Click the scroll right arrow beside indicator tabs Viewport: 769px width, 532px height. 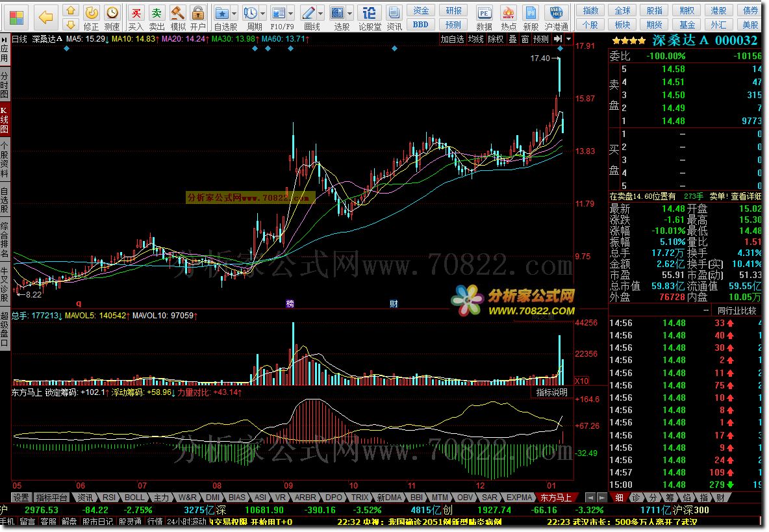pos(601,497)
